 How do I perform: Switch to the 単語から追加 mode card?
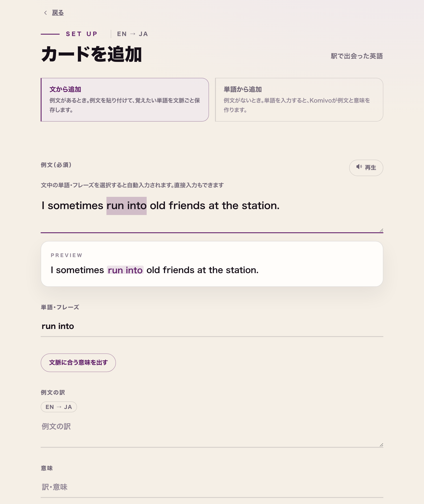(x=299, y=100)
